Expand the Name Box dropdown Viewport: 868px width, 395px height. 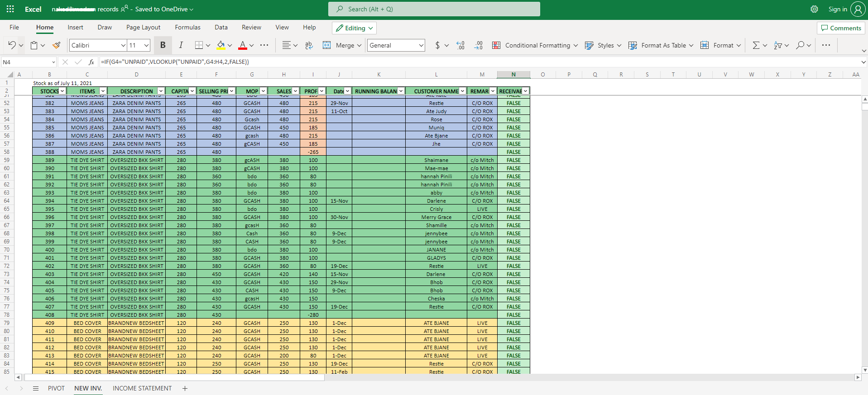point(53,62)
